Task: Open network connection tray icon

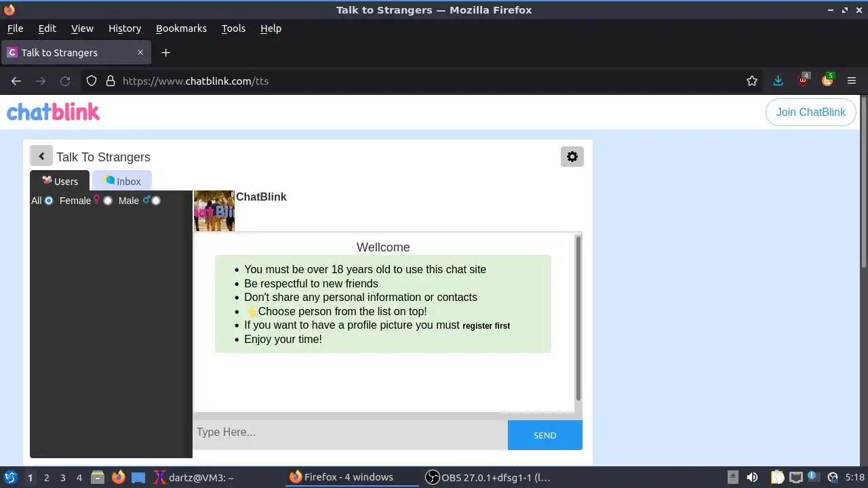Action: pos(796,477)
